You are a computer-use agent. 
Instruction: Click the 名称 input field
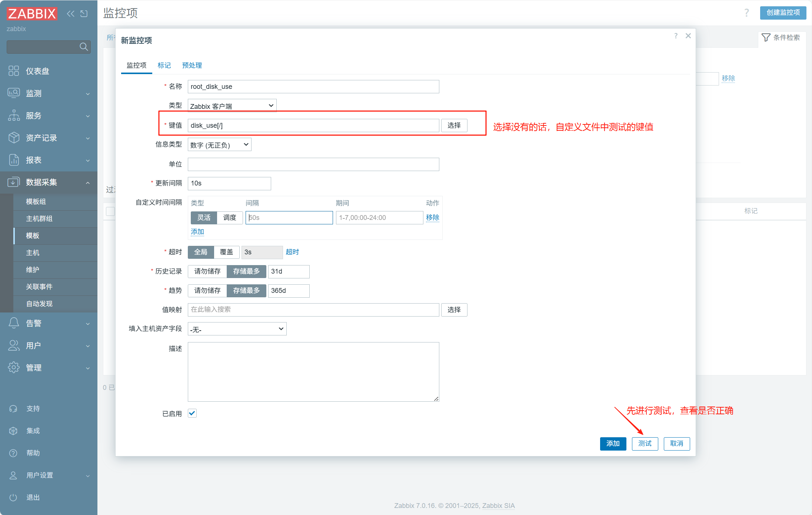click(x=313, y=87)
